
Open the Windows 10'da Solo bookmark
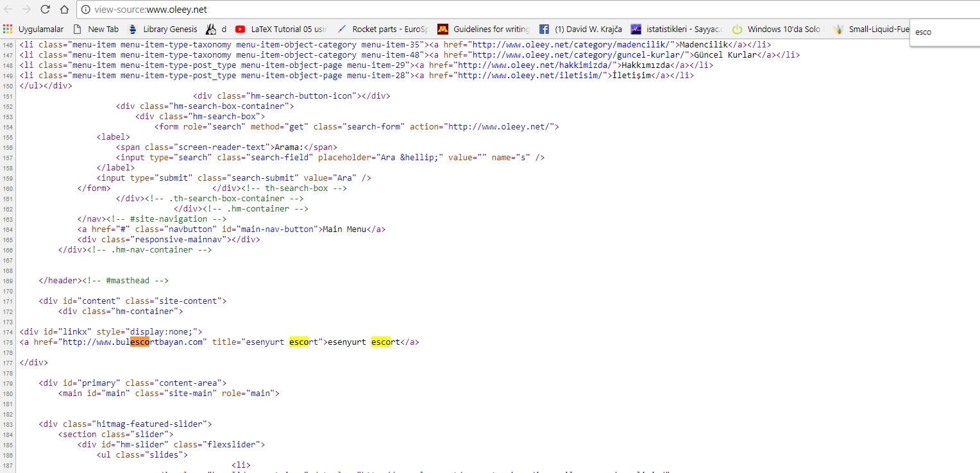[x=778, y=29]
